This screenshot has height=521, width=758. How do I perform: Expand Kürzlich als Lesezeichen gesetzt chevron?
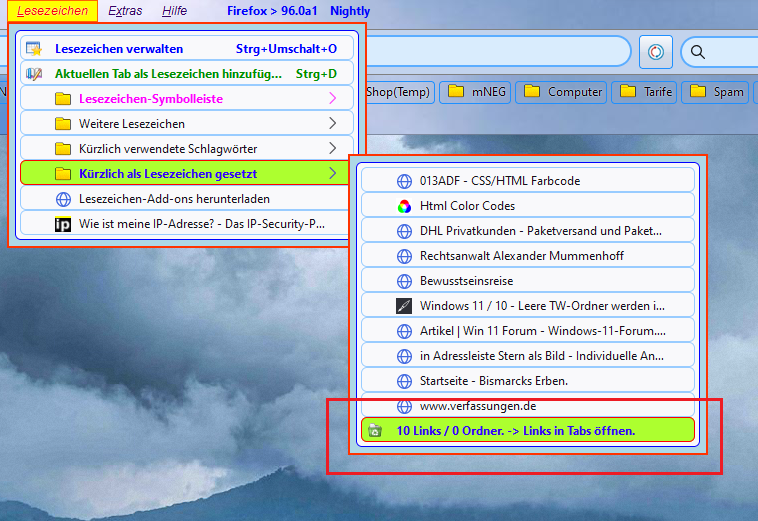333,173
